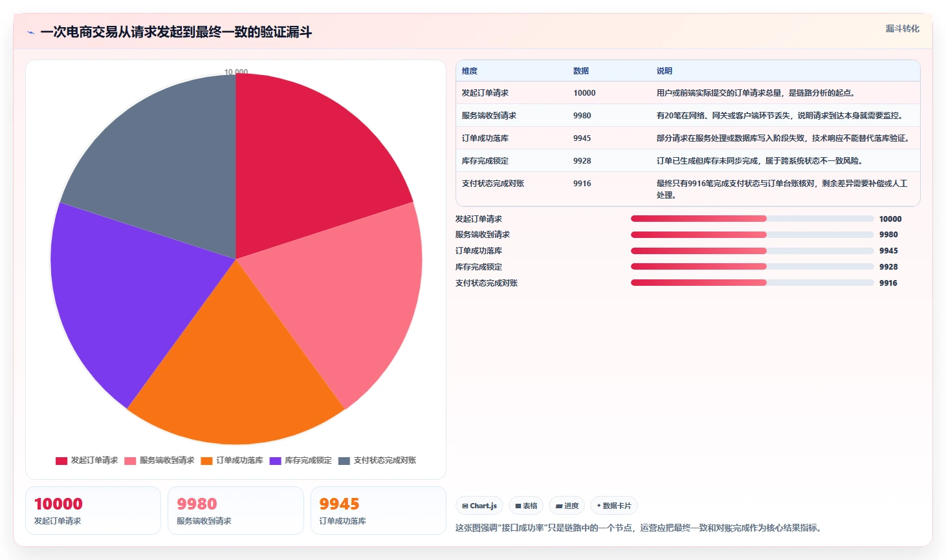Click the 9928 progress bar for 库存完成锁定
Screen dimensions: 946x560
tap(752, 266)
